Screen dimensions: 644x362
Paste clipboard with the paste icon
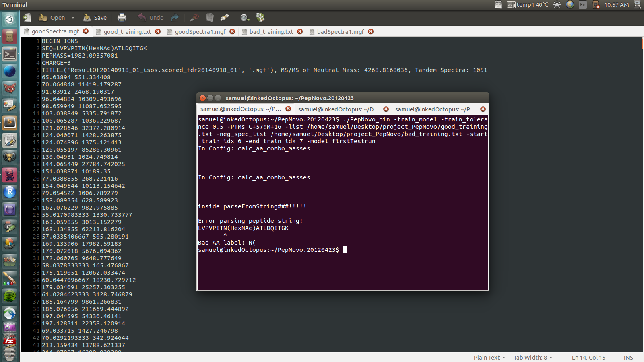(x=225, y=18)
